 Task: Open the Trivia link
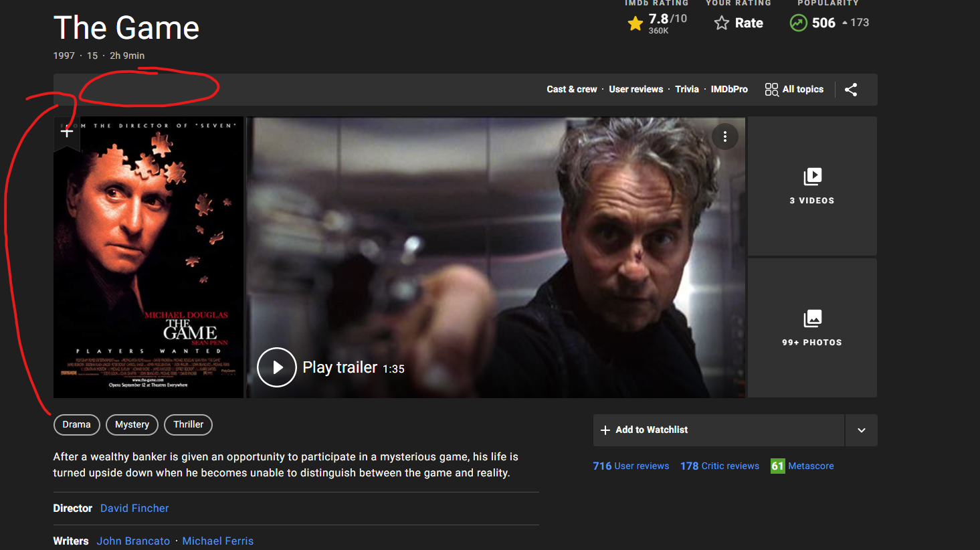[686, 90]
